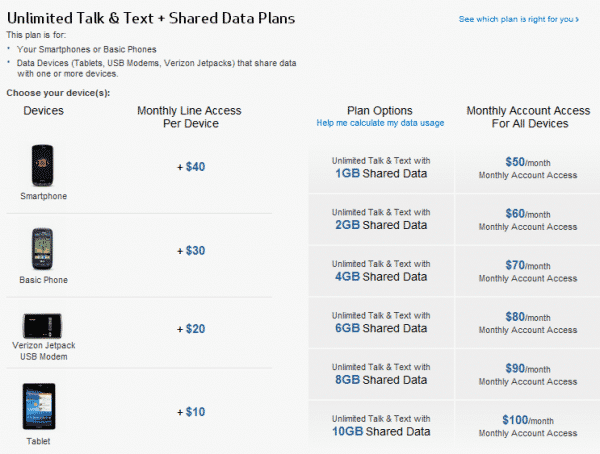Choose the Verizon Jetpack USB Modem image
Screen dimensions: 600x454
click(x=42, y=327)
